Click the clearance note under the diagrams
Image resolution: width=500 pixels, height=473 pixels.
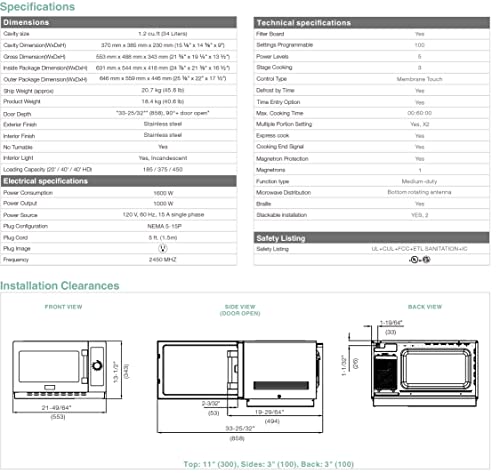coord(269,464)
